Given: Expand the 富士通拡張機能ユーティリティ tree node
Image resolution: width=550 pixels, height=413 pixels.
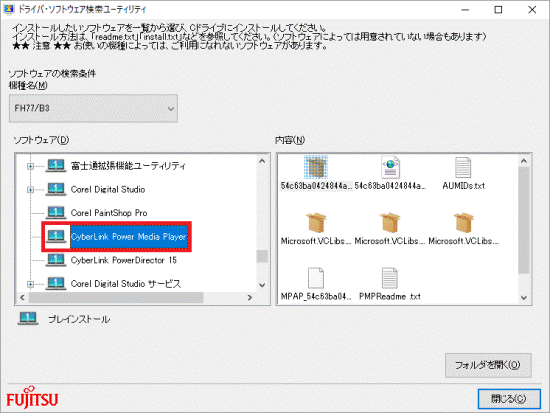Looking at the screenshot, I should coord(31,166).
